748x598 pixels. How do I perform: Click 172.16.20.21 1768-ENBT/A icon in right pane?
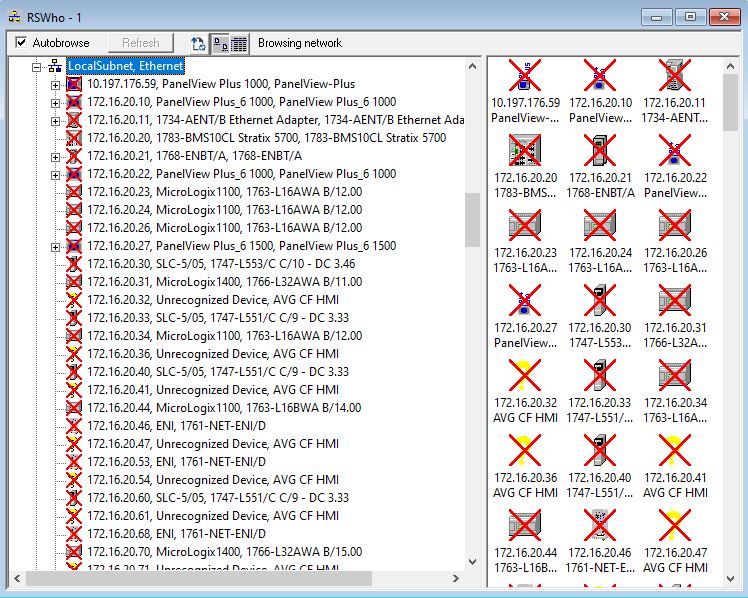point(600,150)
